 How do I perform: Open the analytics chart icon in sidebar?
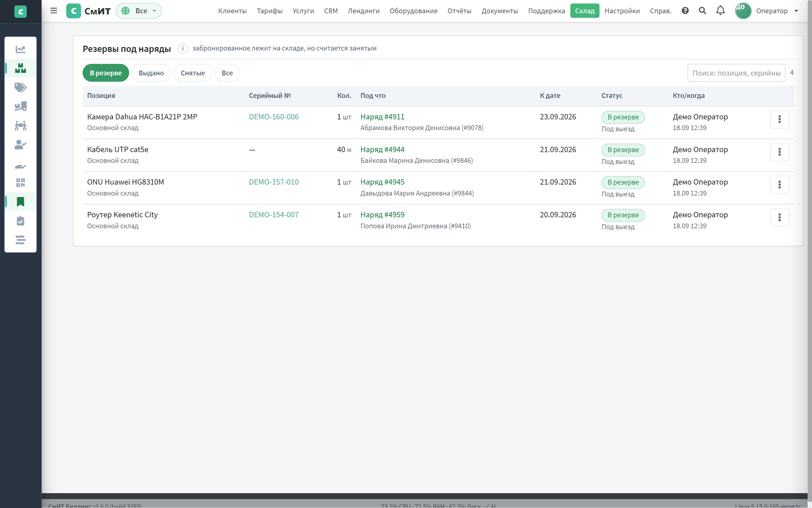(21, 49)
